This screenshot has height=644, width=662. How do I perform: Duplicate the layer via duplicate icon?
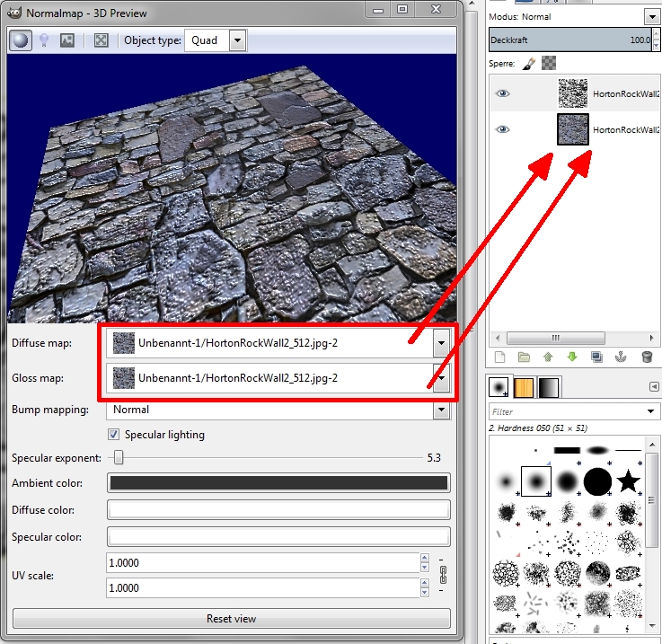596,357
